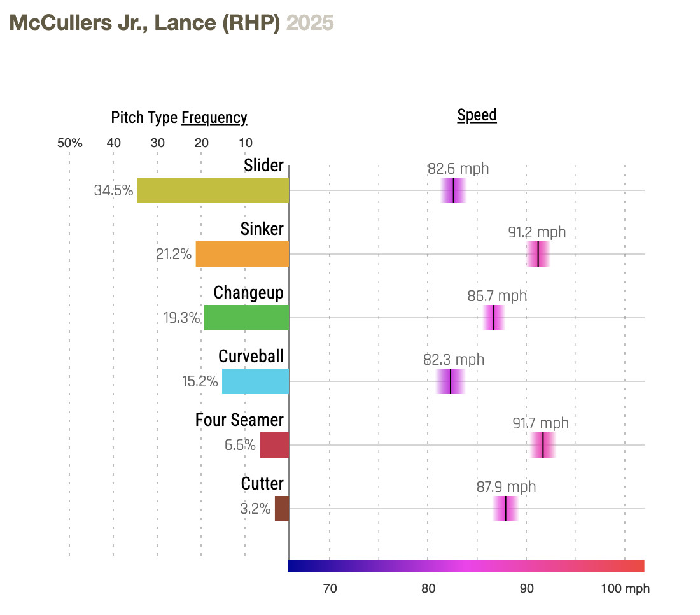
Task: Click the Curveball pitch label
Action: click(251, 357)
